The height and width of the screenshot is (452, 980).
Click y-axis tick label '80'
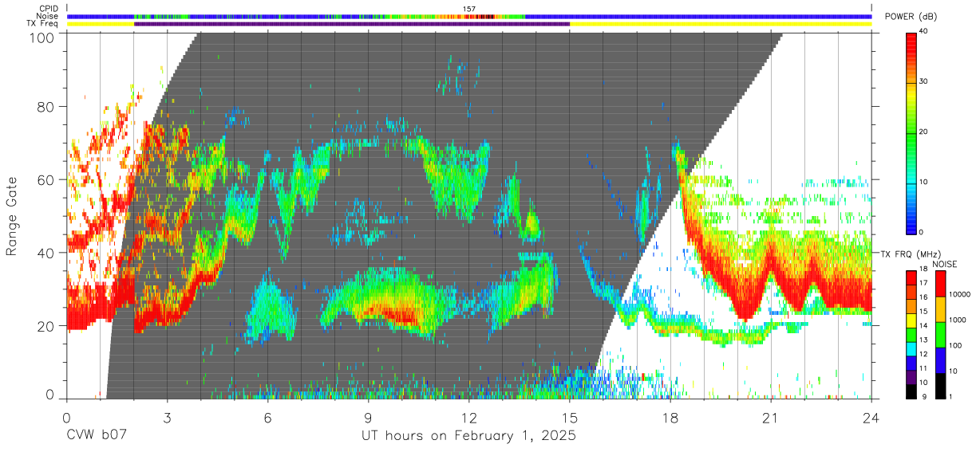[47, 106]
